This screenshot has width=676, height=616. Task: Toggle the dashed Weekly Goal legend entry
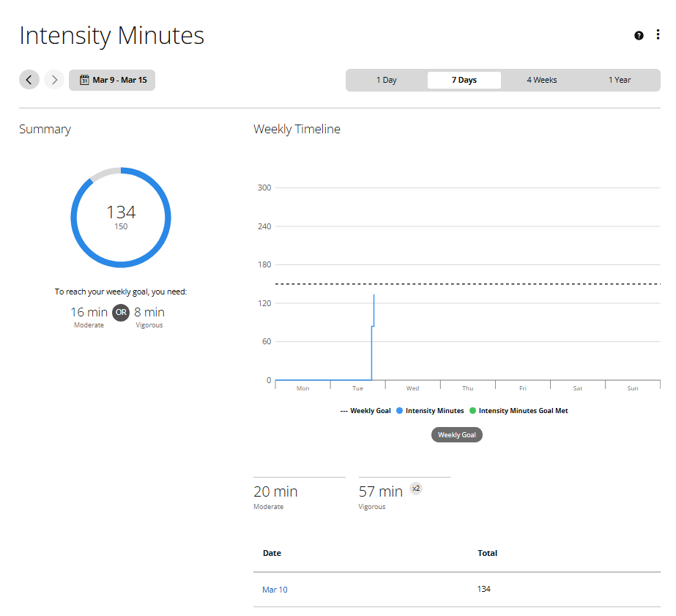(x=365, y=411)
